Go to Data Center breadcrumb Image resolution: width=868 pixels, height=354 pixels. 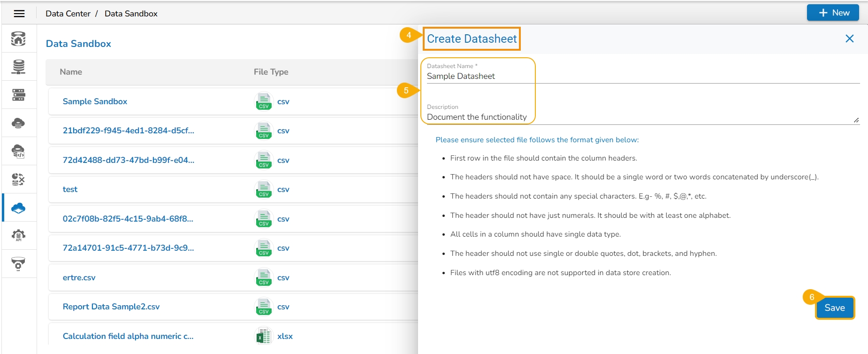point(68,14)
